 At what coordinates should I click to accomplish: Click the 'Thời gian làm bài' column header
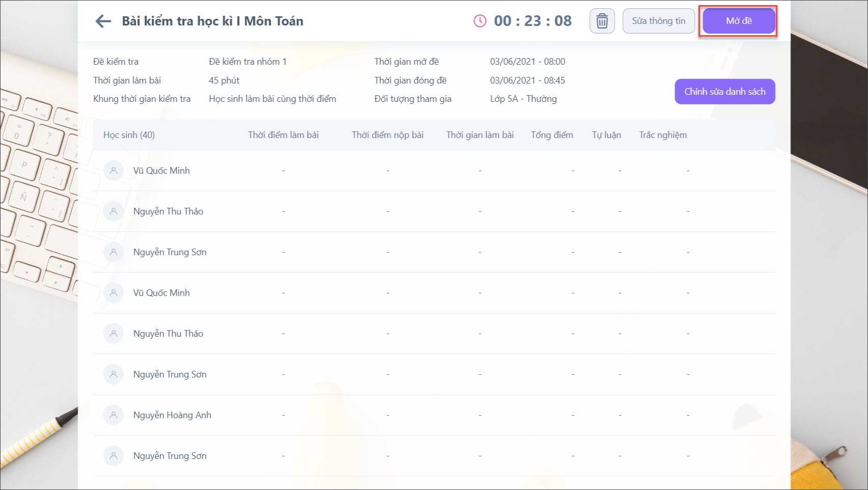click(480, 135)
